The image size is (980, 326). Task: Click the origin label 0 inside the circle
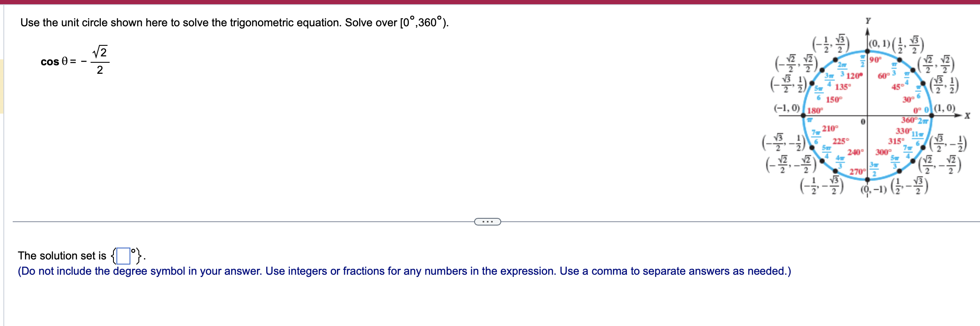pos(862,121)
